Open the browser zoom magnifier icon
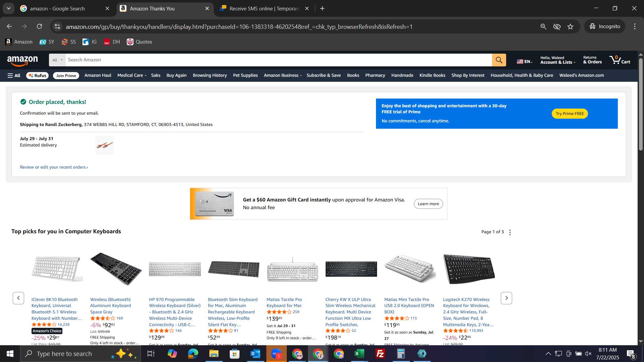The width and height of the screenshot is (644, 362). click(543, 26)
